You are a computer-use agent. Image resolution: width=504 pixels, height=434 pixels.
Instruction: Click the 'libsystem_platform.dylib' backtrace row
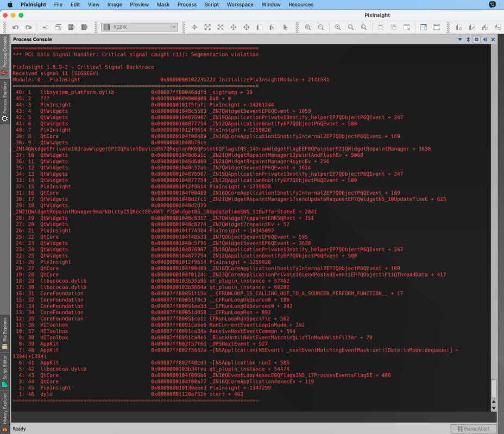point(134,92)
